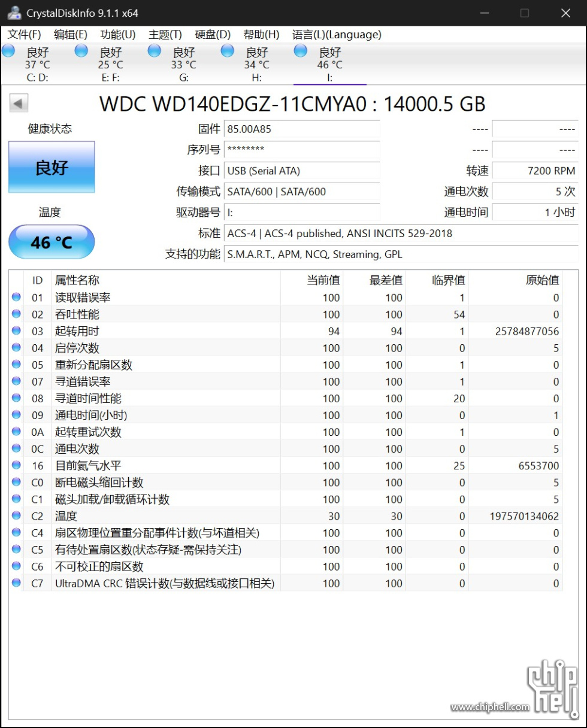Image resolution: width=587 pixels, height=728 pixels.
Task: Click the 临界值 column header
Action: [448, 280]
